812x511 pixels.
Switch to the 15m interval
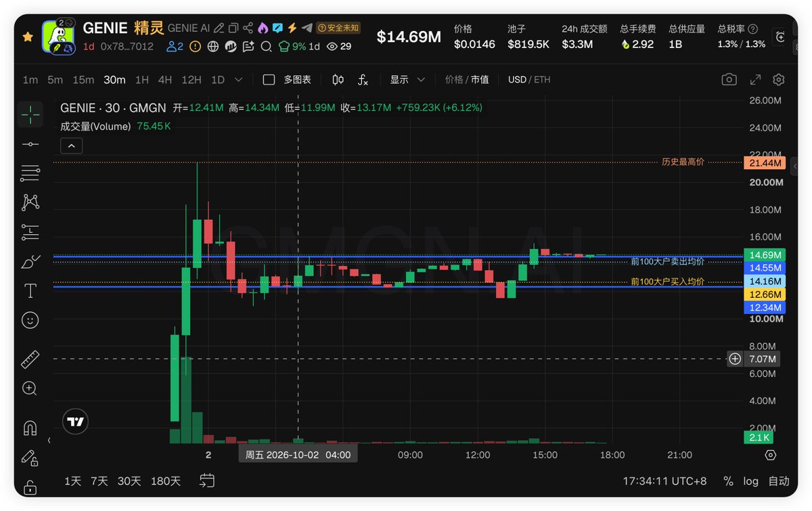click(x=83, y=80)
